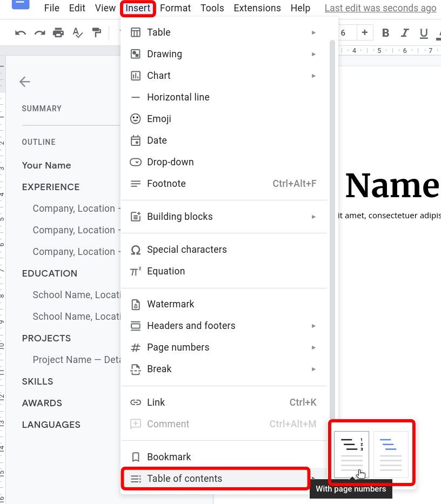Viewport: 441px width, 504px height.
Task: Toggle Bold formatting
Action: (385, 32)
